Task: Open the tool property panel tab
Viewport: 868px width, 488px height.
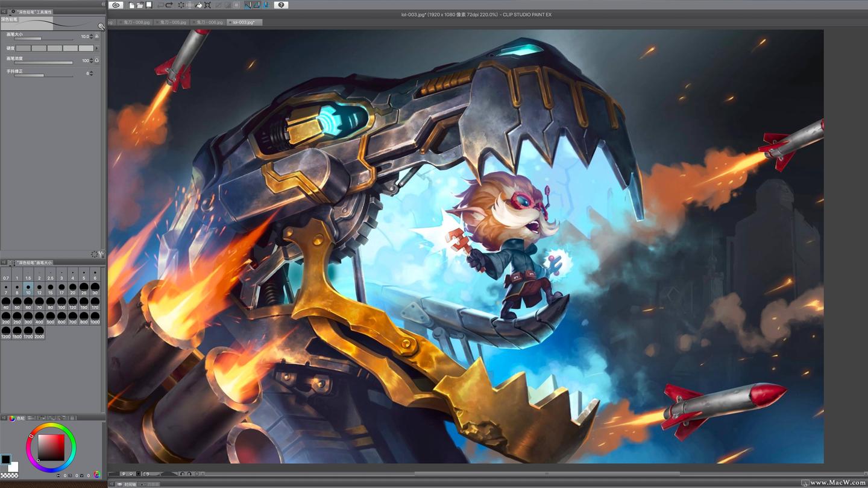Action: [x=31, y=11]
